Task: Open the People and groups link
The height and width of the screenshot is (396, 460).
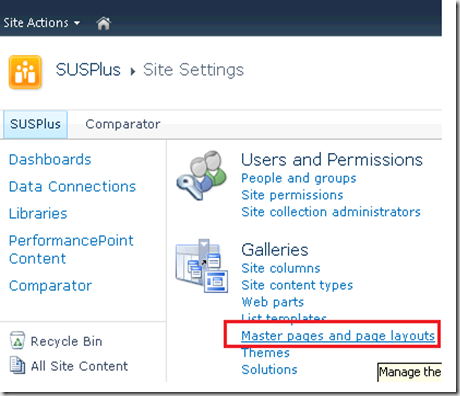Action: point(299,178)
